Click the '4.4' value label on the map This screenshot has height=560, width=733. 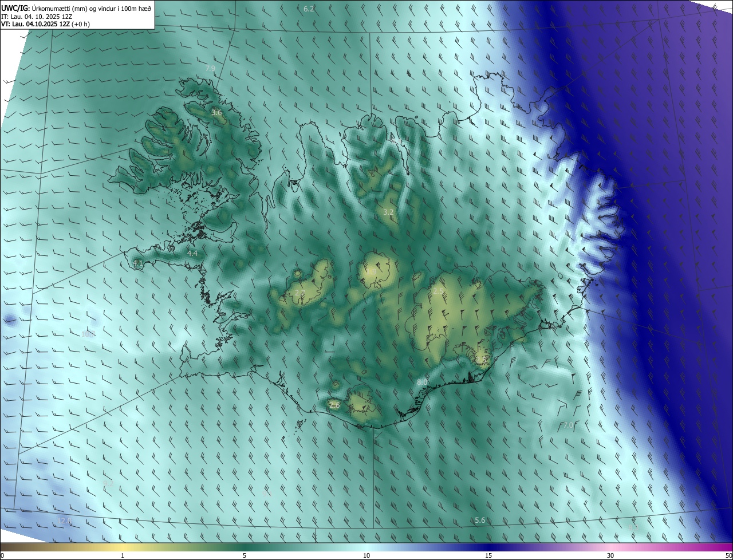click(192, 253)
